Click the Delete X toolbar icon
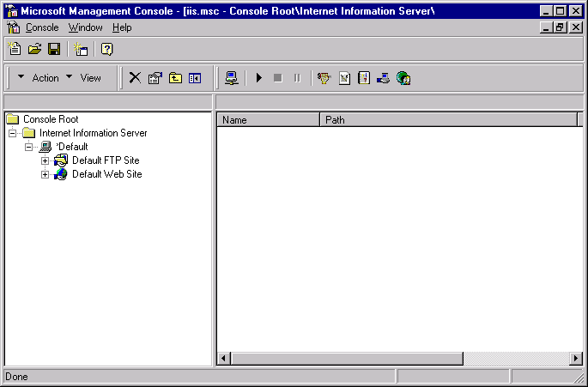Screen dimensions: 588x387 pos(135,77)
